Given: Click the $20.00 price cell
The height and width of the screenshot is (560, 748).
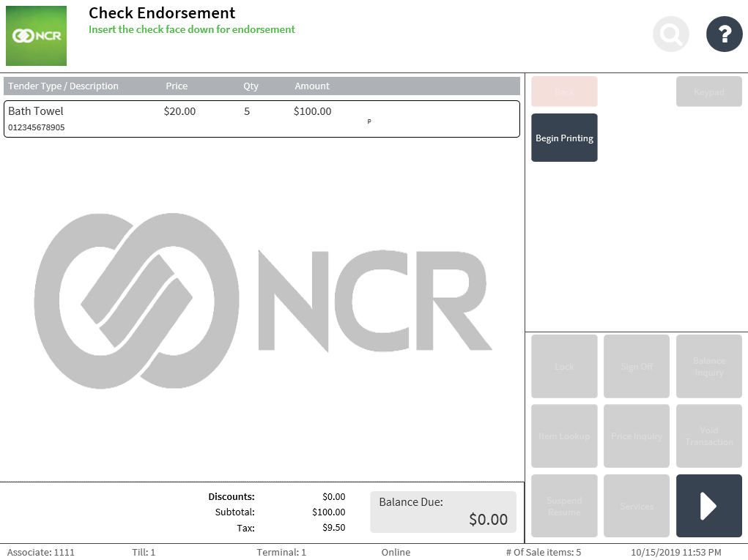Looking at the screenshot, I should point(179,111).
